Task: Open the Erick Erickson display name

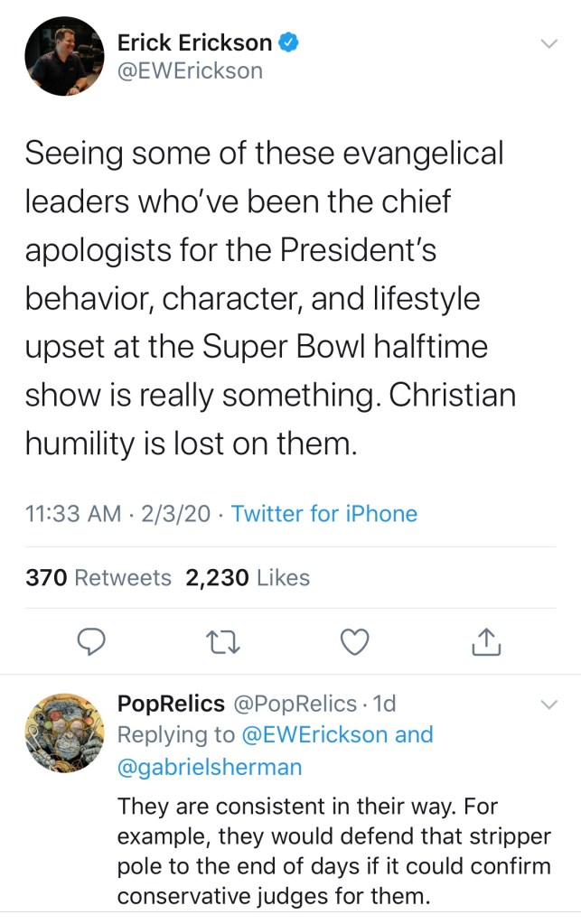Action: click(194, 42)
